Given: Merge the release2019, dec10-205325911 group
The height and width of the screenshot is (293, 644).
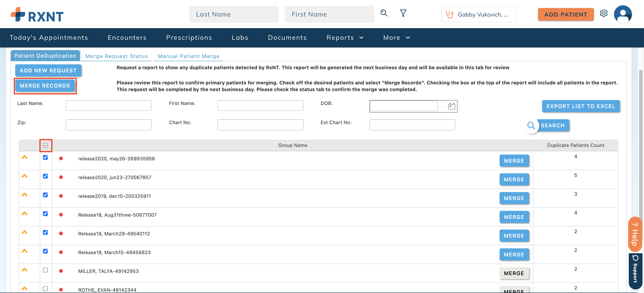Looking at the screenshot, I should coord(514,198).
